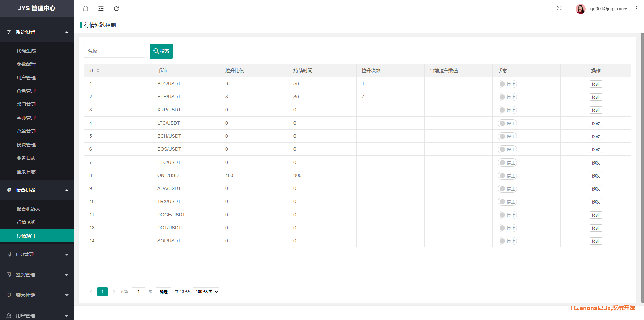Select 参数配置 in the sidebar
644x320 pixels.
(x=26, y=64)
